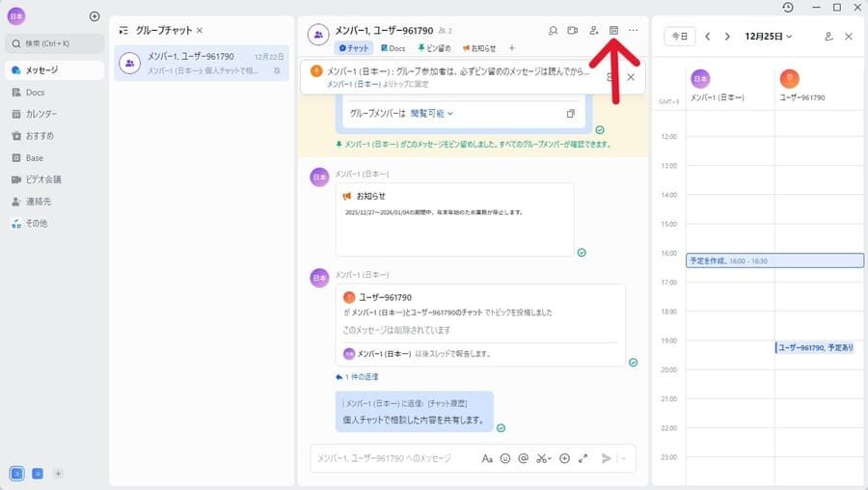Viewport: 868px width, 490px height.
Task: Open the history clock icon in title bar
Action: click(788, 7)
